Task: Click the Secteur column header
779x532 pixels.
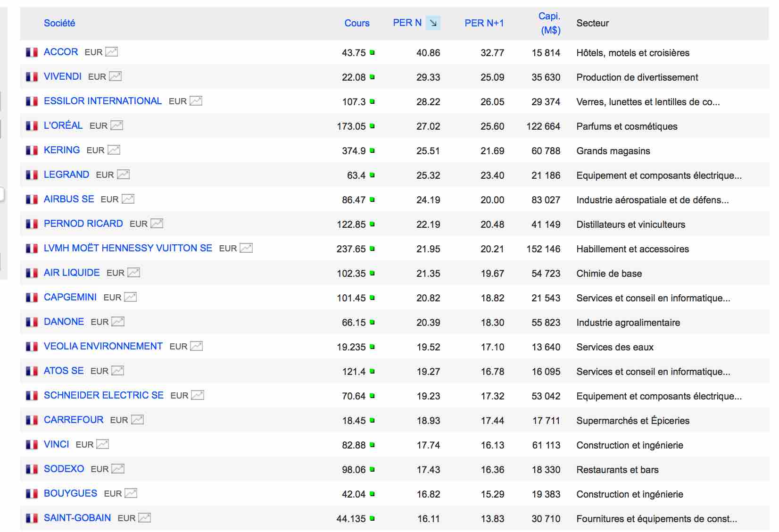Action: point(593,23)
